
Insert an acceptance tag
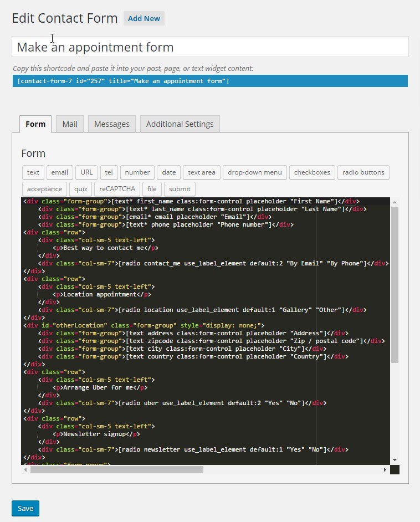44,189
